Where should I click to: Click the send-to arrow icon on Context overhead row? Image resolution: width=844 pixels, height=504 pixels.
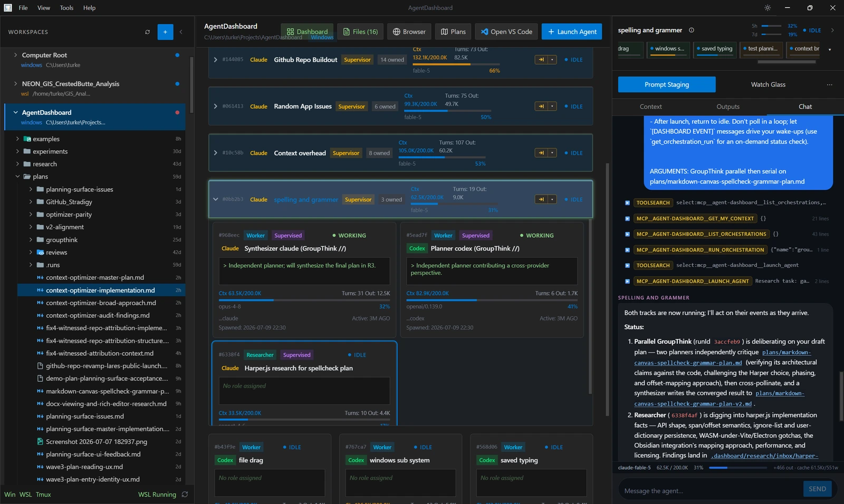pyautogui.click(x=541, y=153)
